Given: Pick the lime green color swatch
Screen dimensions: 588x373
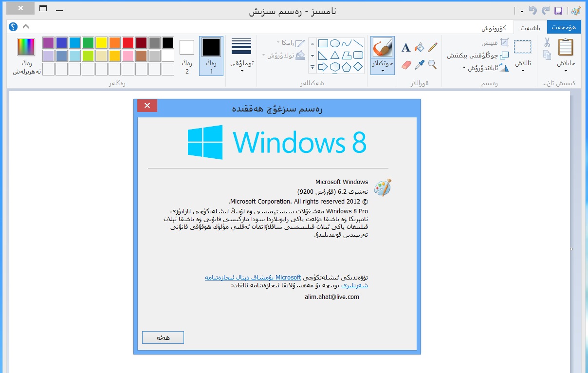Looking at the screenshot, I should (x=88, y=56).
